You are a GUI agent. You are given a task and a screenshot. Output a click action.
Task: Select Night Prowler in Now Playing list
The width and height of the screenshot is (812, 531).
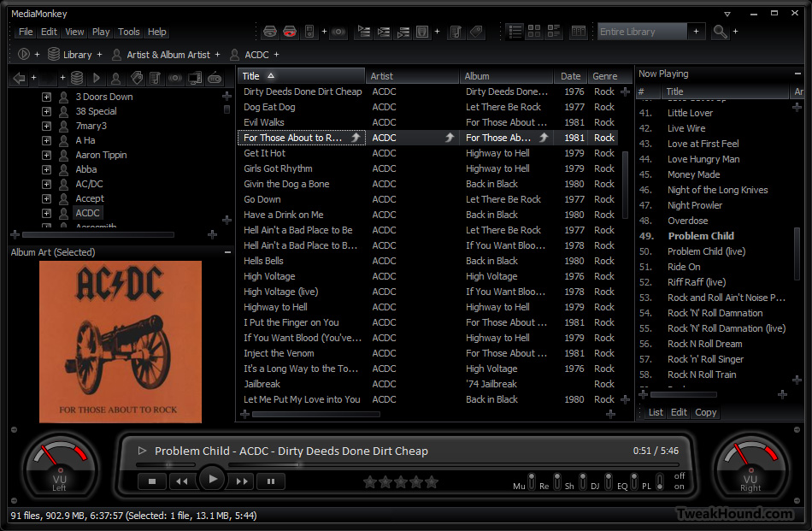(714, 205)
